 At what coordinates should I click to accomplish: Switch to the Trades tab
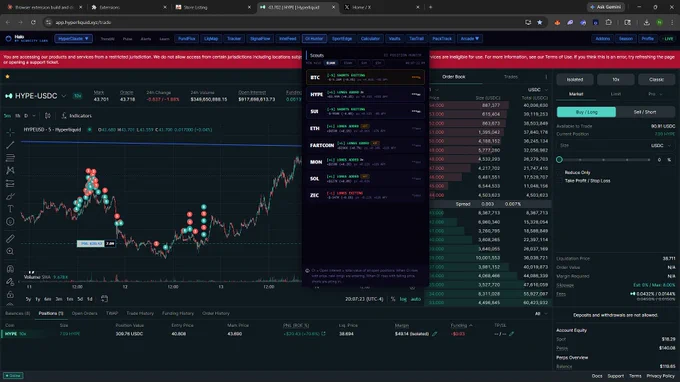pyautogui.click(x=511, y=77)
